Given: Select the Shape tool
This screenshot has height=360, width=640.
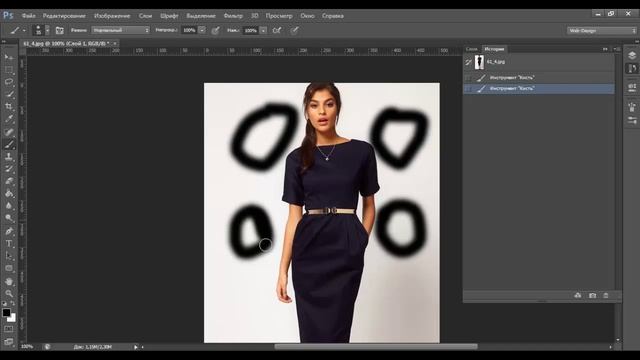Looking at the screenshot, I should click(x=9, y=268).
